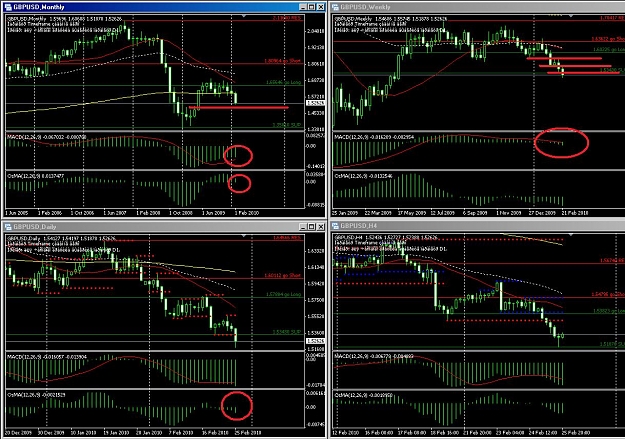Viewport: 625px width, 439px height.
Task: Maximize the GBPUSD,Daily chart window
Action: (x=312, y=227)
